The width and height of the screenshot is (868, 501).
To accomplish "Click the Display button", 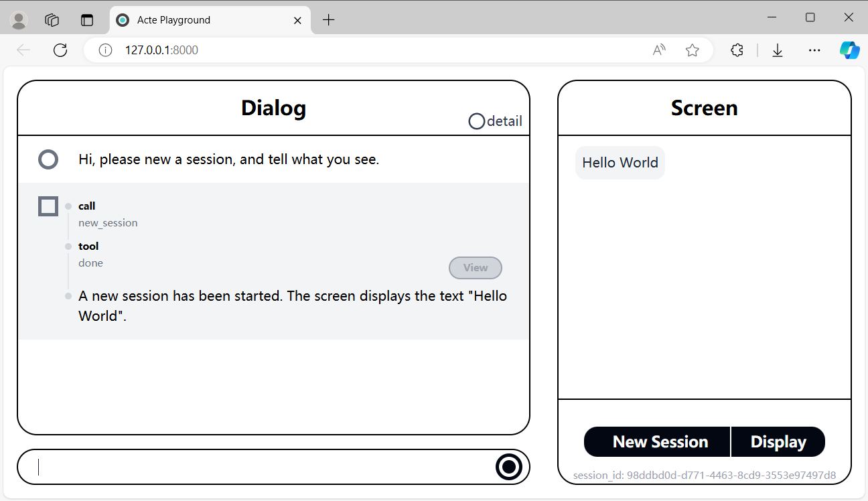I will 778,441.
